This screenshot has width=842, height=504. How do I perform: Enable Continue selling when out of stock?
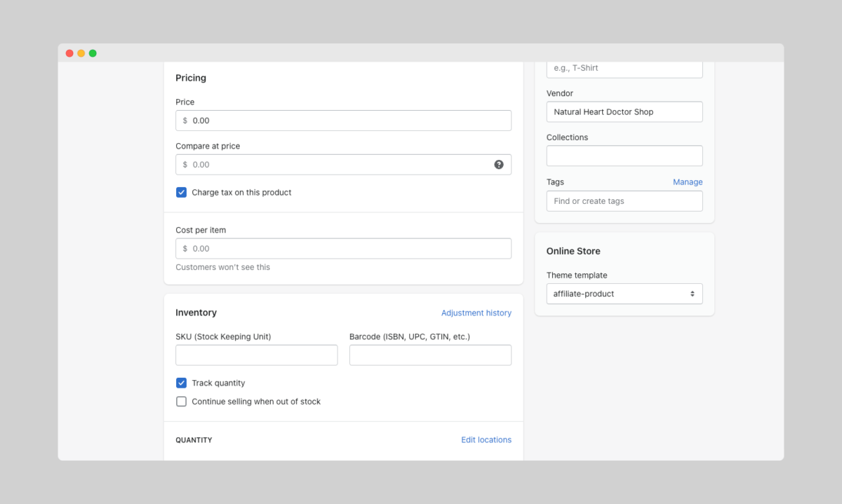(x=182, y=402)
